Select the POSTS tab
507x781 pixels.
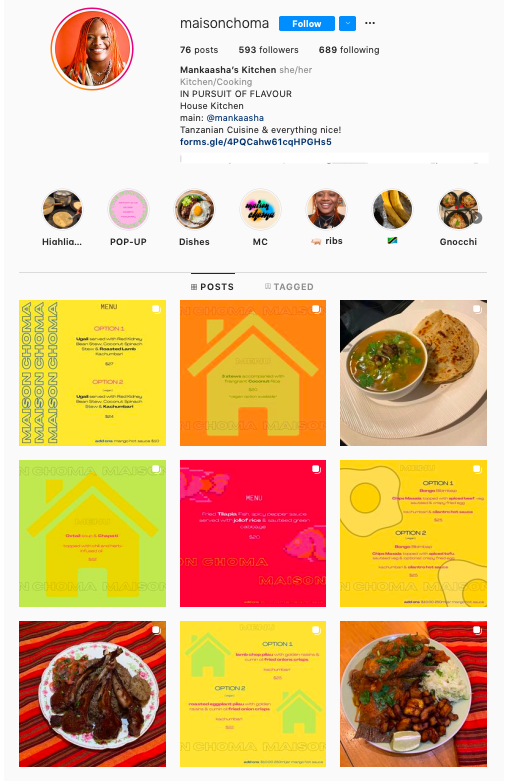(213, 287)
